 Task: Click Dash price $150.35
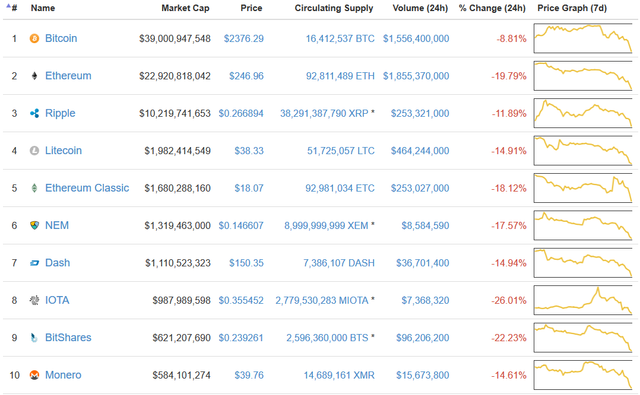(246, 263)
